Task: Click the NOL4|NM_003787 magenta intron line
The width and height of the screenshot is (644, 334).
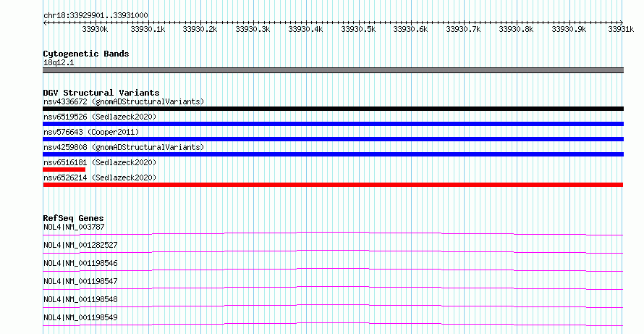Action: (333, 233)
